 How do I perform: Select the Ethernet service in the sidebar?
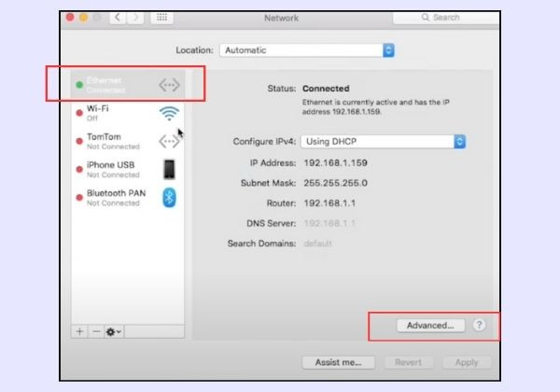click(x=128, y=85)
